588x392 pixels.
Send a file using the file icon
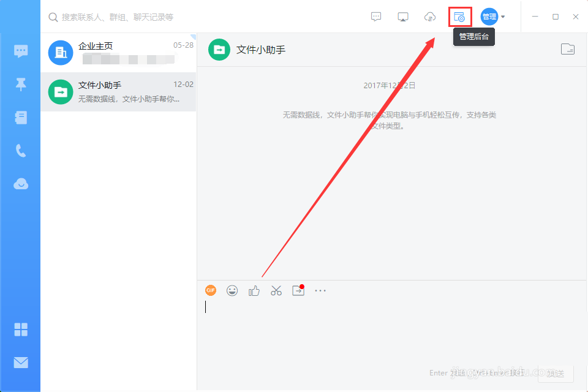[298, 290]
